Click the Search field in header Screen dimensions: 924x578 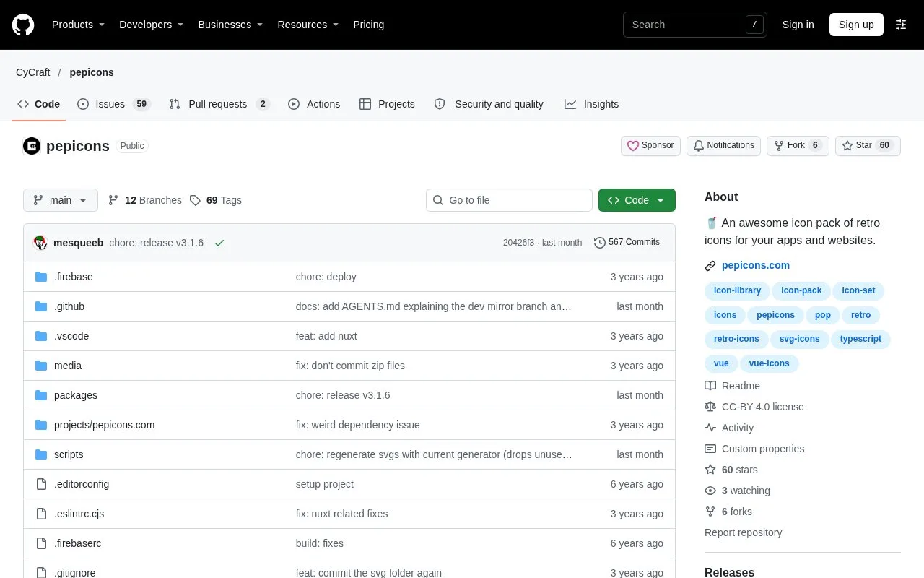click(695, 25)
